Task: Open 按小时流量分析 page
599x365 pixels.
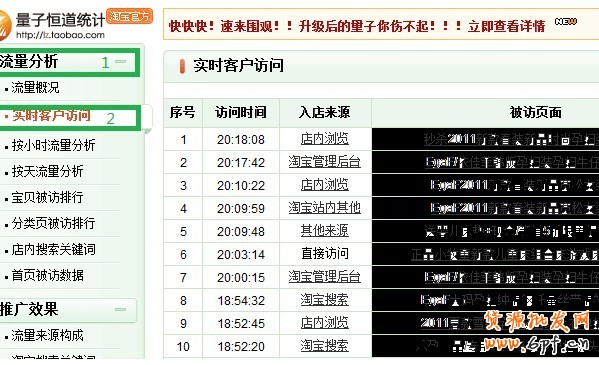Action: click(x=53, y=145)
